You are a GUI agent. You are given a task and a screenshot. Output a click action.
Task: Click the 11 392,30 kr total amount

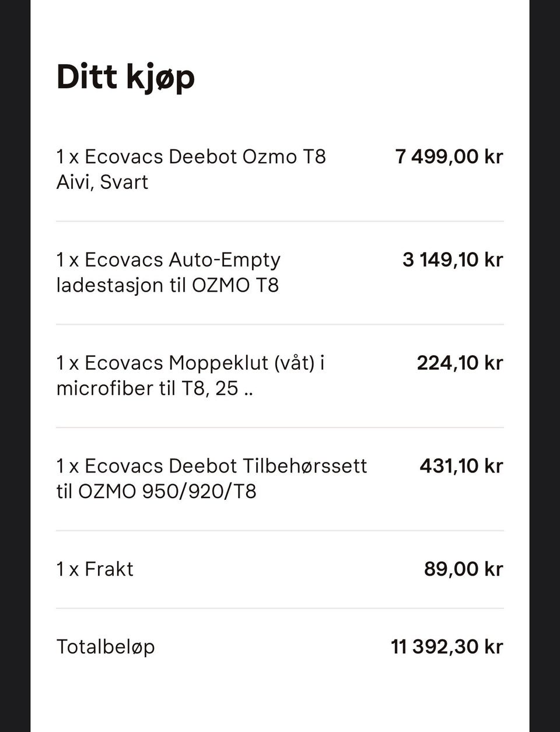click(x=447, y=647)
